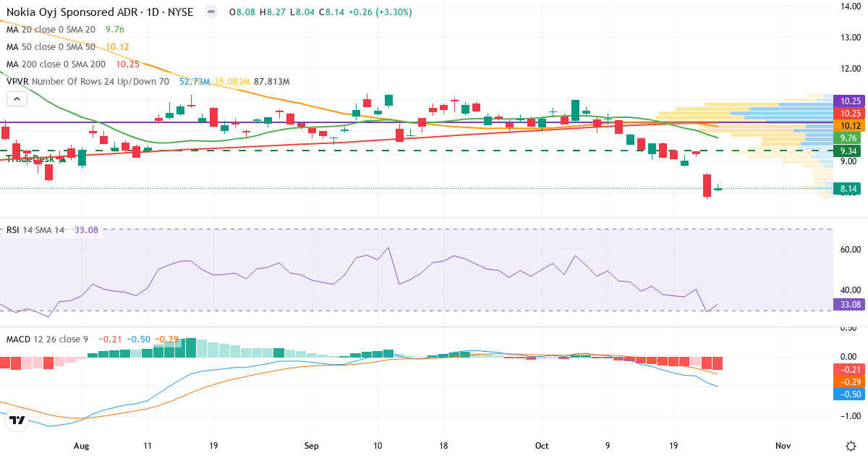Click the orange -0.29 MACD axis label
This screenshot has height=456, width=868.
(x=848, y=381)
